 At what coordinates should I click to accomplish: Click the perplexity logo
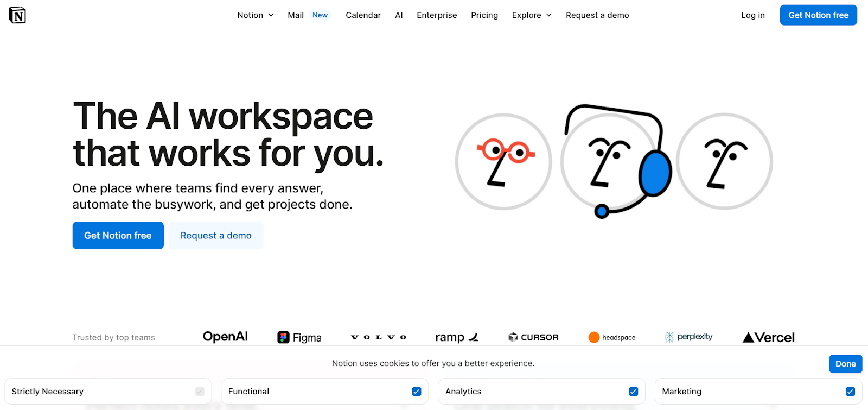[x=688, y=337]
